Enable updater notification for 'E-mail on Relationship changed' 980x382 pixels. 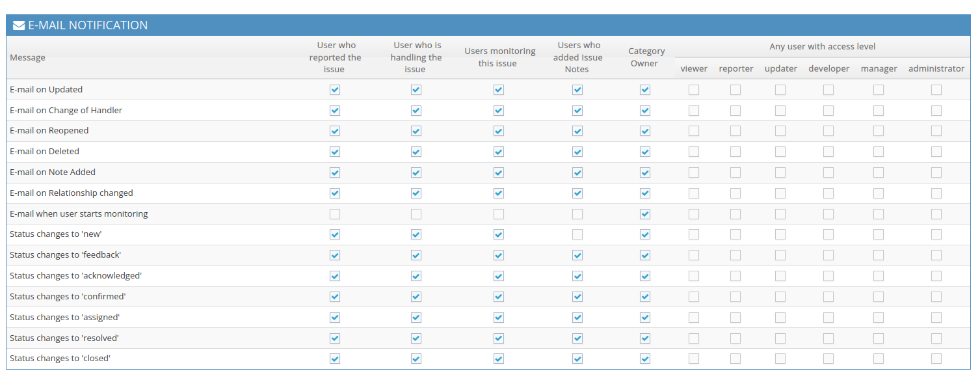pos(780,193)
